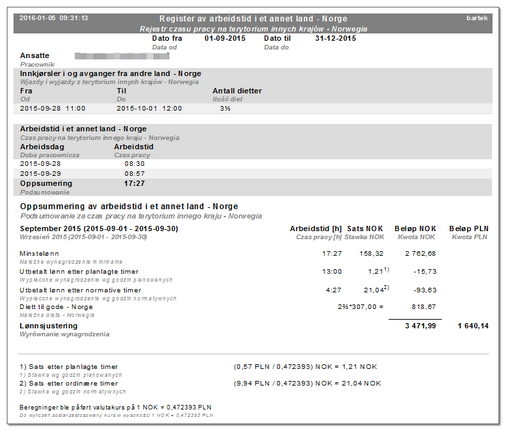Click the 'Beløp NOK' column header
Image resolution: width=506 pixels, height=431 pixels.
(x=415, y=229)
